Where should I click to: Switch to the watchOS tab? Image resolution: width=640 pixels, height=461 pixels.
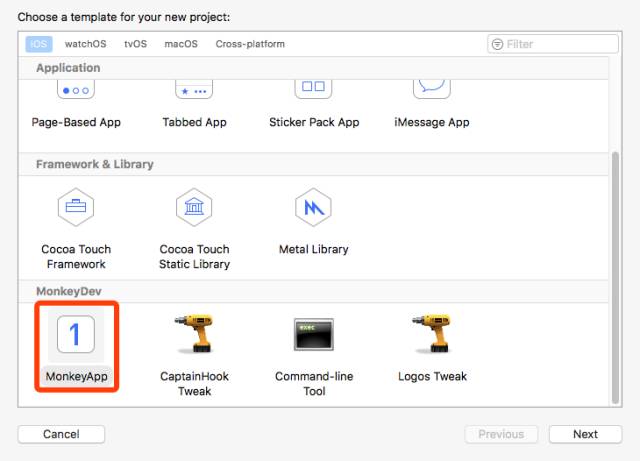[85, 44]
